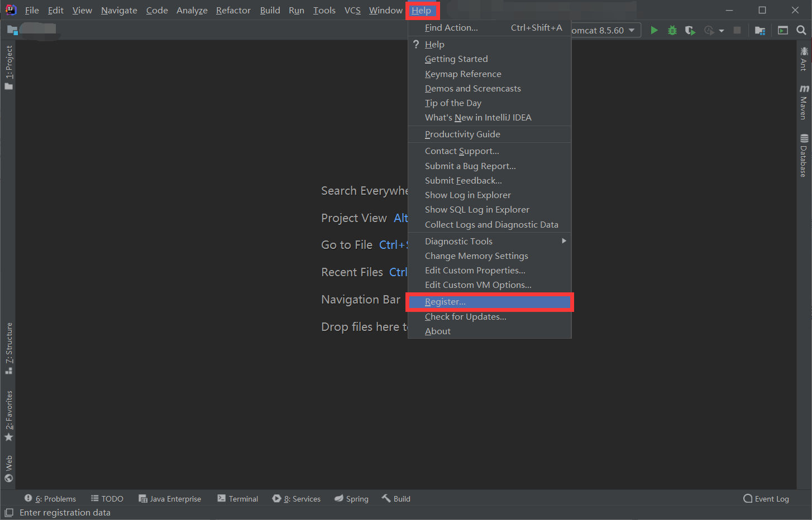This screenshot has height=520, width=812.
Task: Expand the profiler run options arrow
Action: pos(722,31)
